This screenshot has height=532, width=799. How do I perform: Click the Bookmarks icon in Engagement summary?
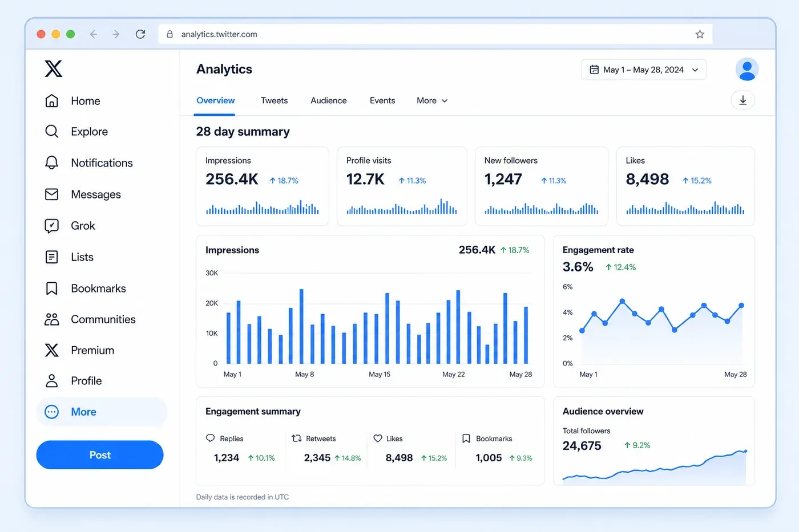point(466,438)
